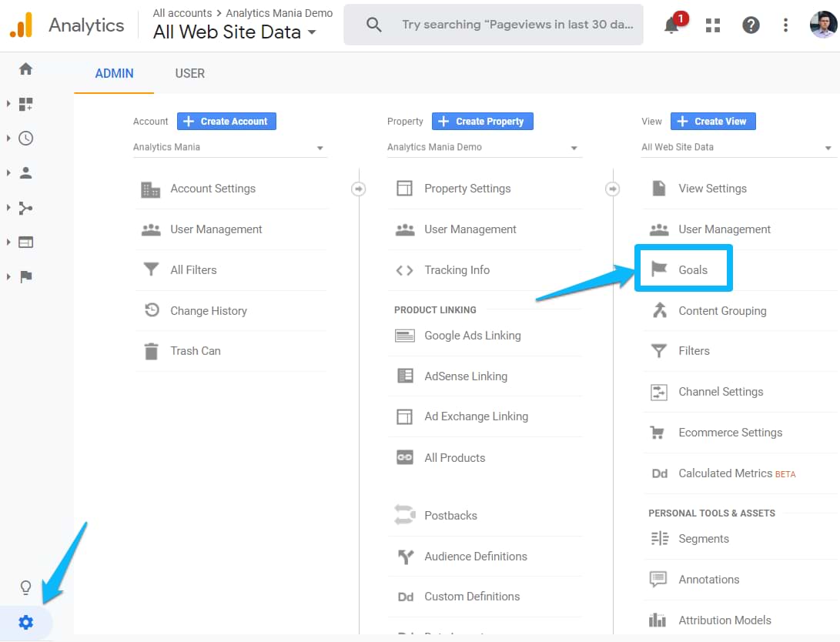Open notifications with the bell icon

tap(669, 24)
